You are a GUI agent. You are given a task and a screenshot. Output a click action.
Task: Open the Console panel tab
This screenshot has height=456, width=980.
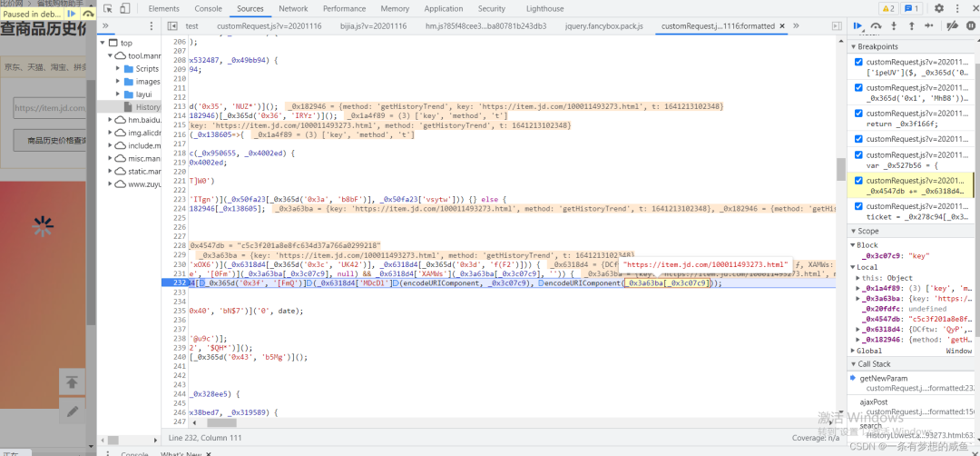click(208, 8)
